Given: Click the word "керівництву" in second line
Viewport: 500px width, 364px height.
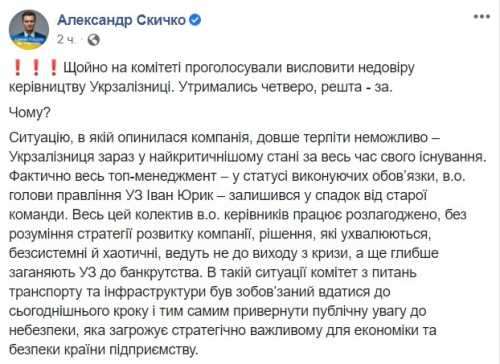Looking at the screenshot, I should pos(47,88).
